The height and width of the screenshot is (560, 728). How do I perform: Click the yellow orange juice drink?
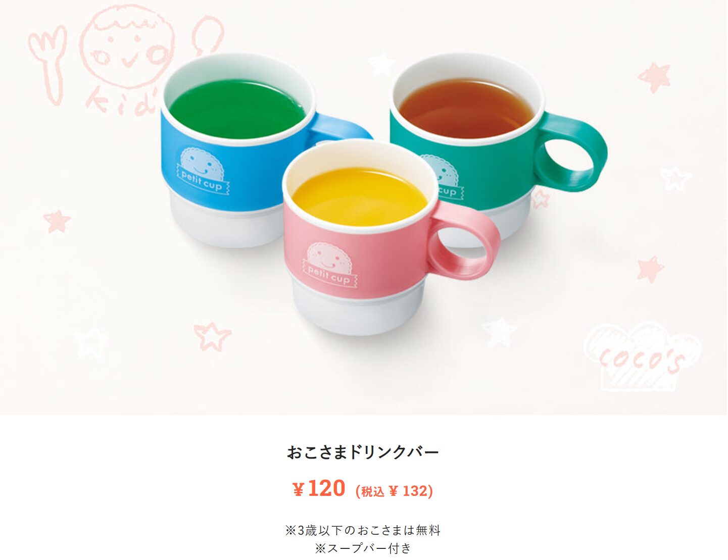[x=360, y=196]
